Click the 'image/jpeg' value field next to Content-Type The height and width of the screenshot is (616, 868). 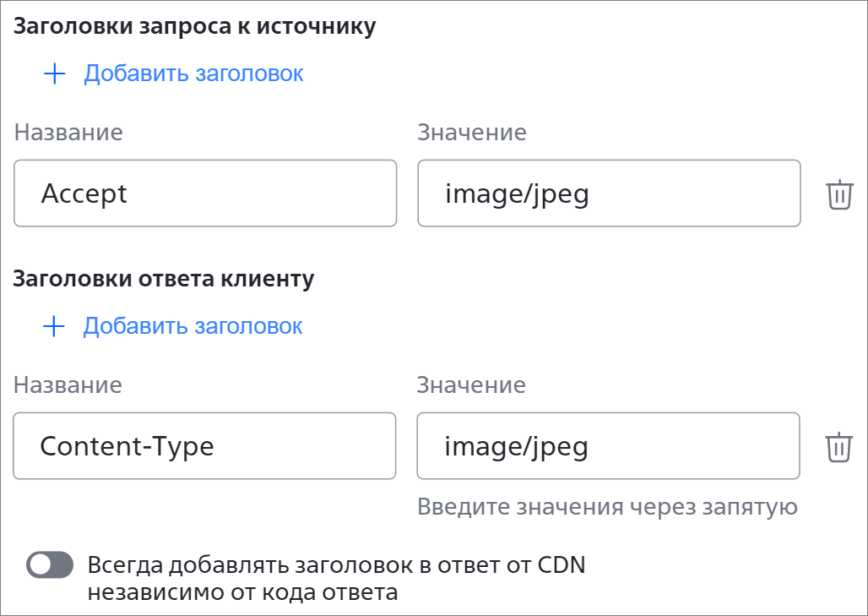tap(609, 446)
